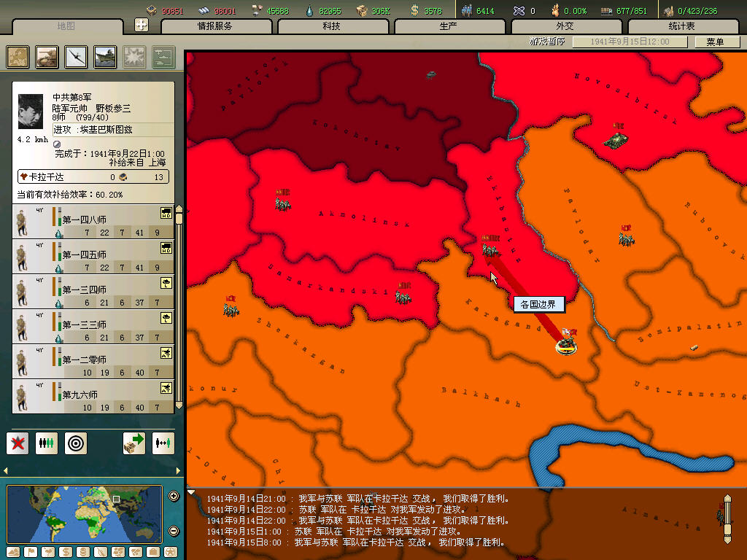
Task: Click the 进攻: 埃基巴斯图兹 order box
Action: coord(113,130)
